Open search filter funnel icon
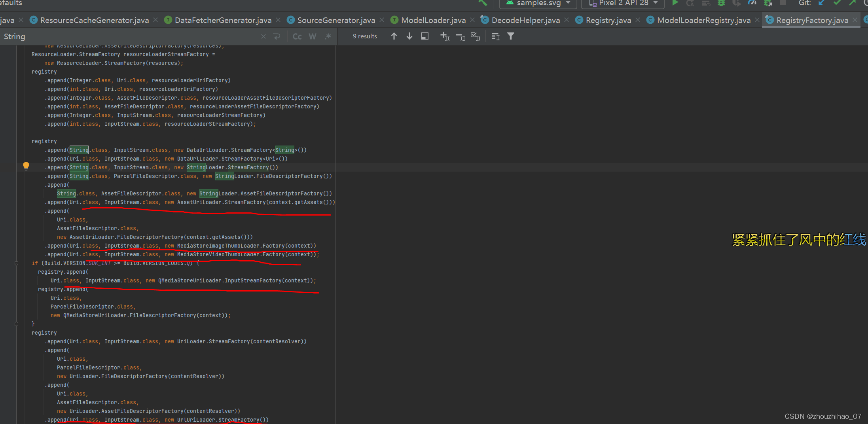Viewport: 868px width, 424px height. pos(511,36)
